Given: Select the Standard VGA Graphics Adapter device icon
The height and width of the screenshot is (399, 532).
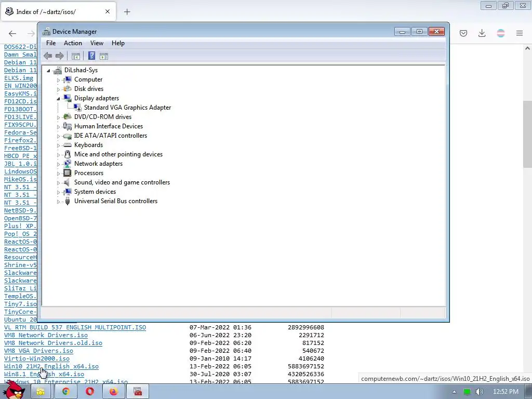Looking at the screenshot, I should (x=77, y=108).
